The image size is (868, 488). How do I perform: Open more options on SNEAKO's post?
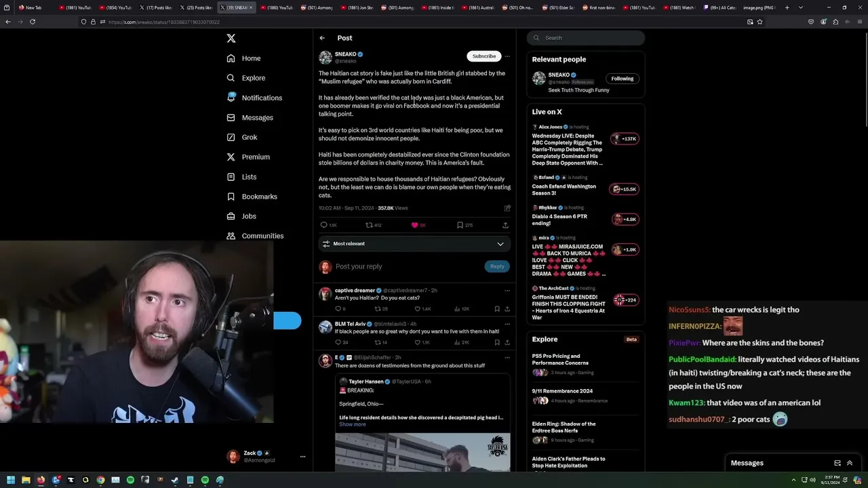(x=507, y=56)
